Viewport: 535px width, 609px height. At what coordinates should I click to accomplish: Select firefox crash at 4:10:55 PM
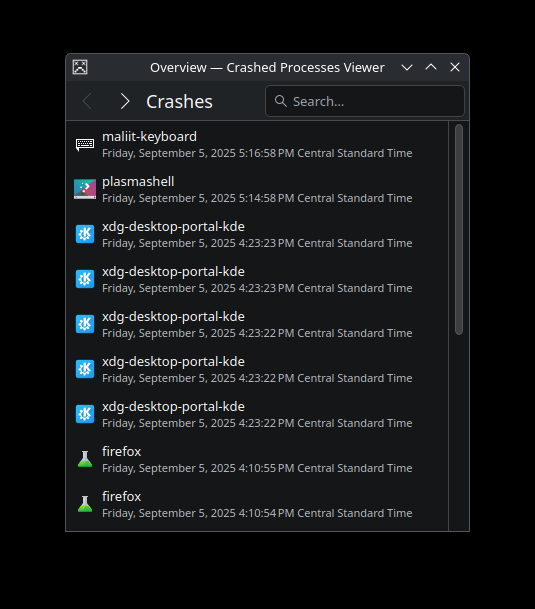coord(257,459)
